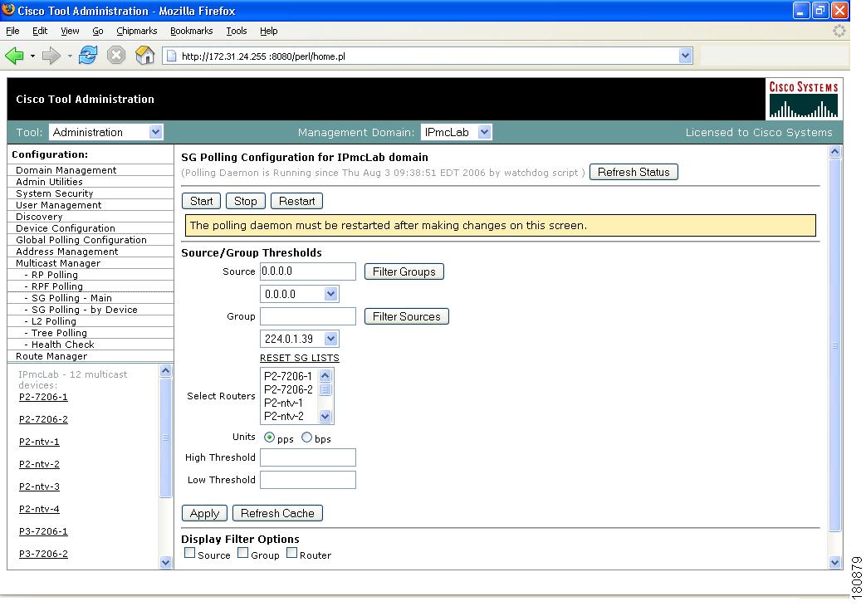Screen dimensions: 866x616
Task: Focus the Low Threshold input field
Action: tap(308, 480)
